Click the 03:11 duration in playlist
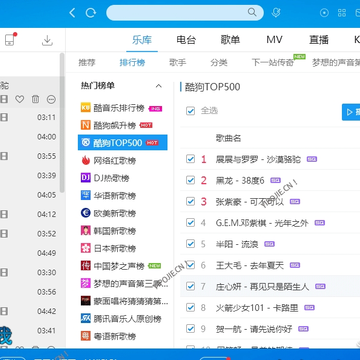The width and height of the screenshot is (360, 360). coord(46,117)
